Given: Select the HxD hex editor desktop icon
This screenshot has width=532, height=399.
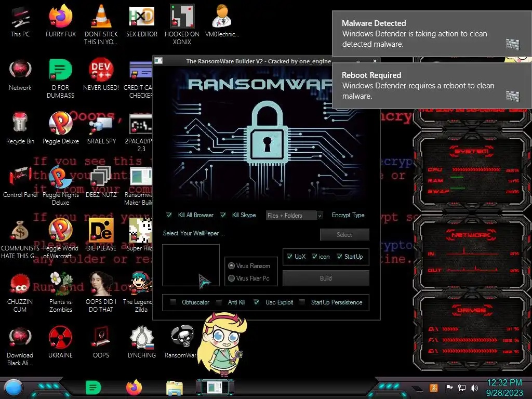Looking at the screenshot, I should (x=141, y=21).
